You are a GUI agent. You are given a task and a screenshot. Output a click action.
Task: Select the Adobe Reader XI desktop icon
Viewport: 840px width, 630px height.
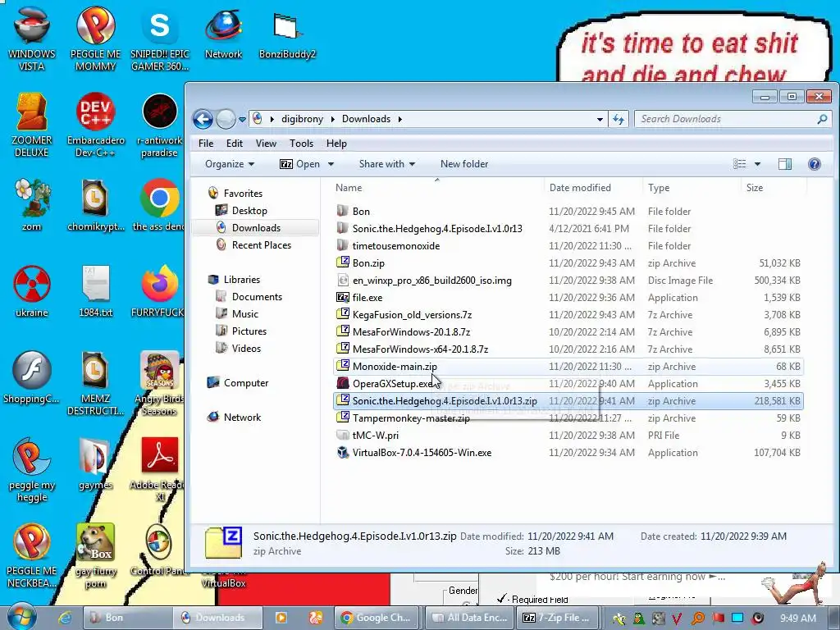[158, 469]
